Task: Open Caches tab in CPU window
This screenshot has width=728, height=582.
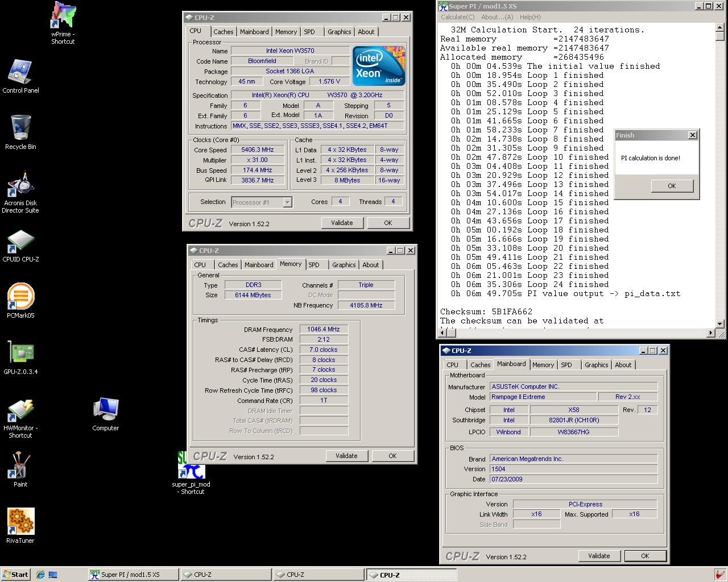Action: coord(223,32)
